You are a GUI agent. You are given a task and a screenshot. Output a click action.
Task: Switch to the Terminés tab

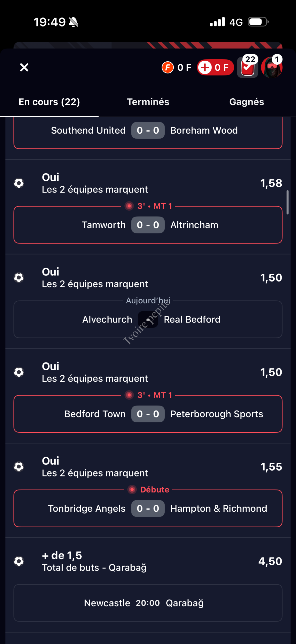148,102
